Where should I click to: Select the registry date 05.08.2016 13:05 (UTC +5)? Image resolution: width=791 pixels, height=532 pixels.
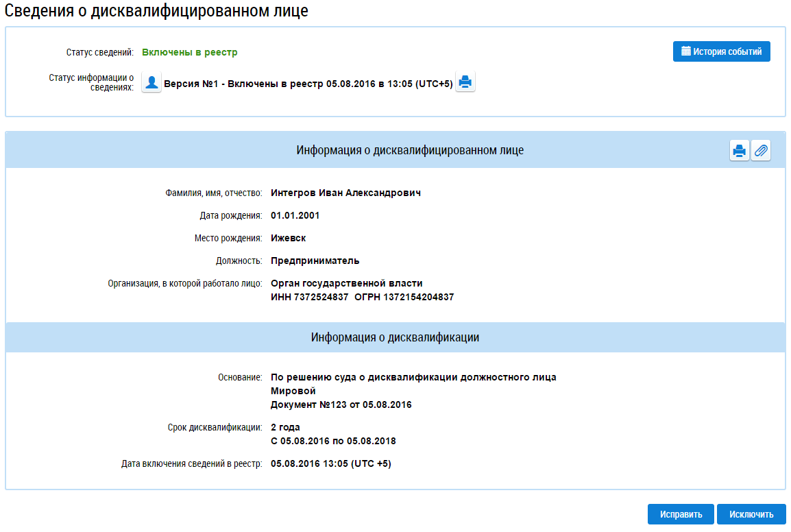tap(331, 464)
